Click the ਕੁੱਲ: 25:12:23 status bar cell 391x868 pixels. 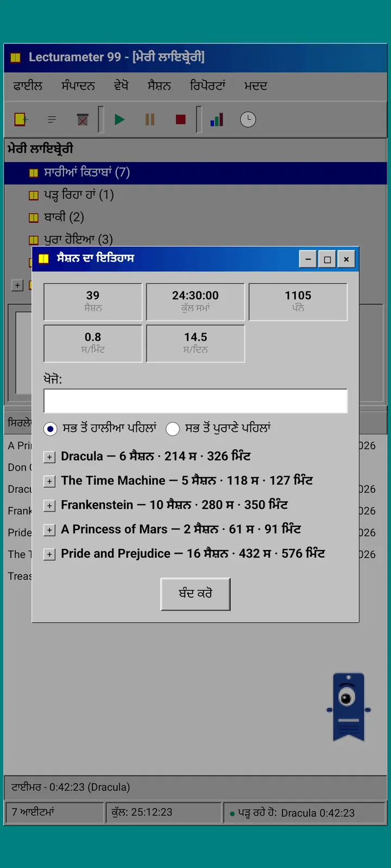point(163,813)
